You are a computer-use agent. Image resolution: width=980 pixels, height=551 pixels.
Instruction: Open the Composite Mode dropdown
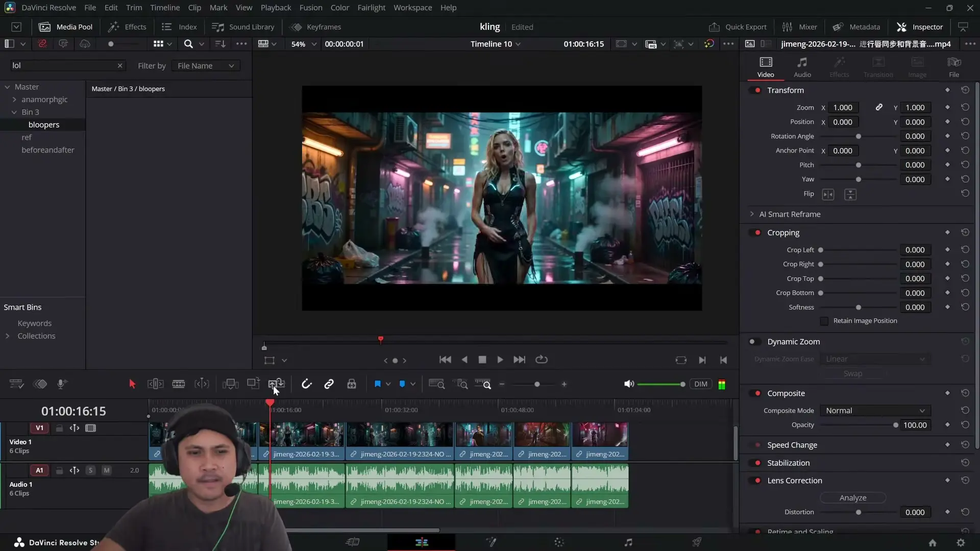875,411
